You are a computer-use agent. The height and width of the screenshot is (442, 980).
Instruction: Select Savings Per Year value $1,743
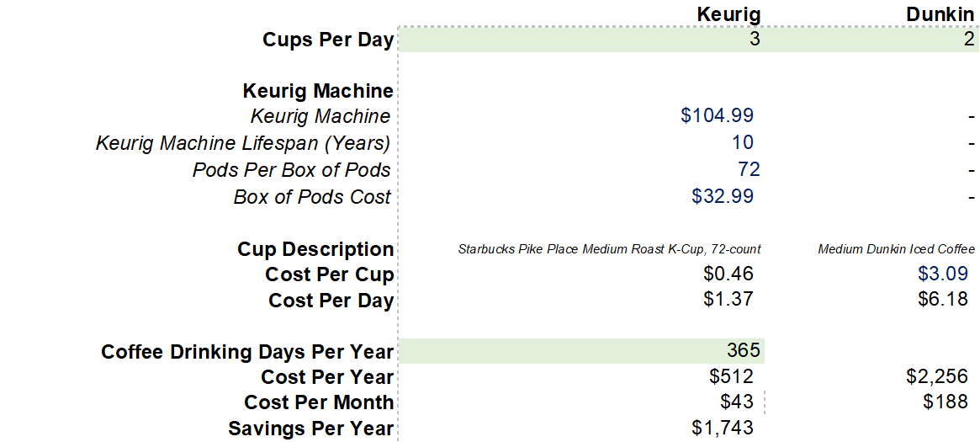[x=723, y=429]
